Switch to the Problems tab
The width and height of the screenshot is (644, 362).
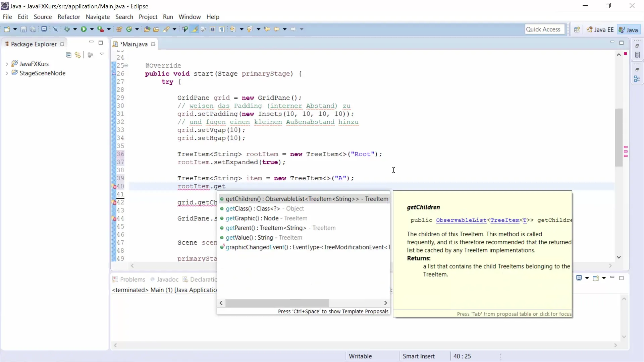(x=129, y=280)
